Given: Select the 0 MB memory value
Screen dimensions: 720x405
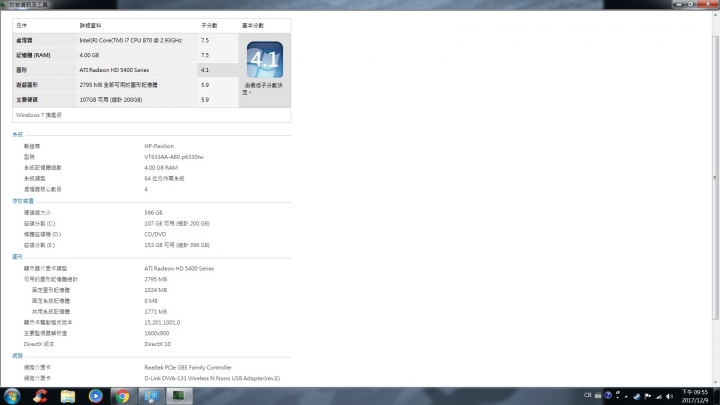Looking at the screenshot, I should pyautogui.click(x=151, y=301).
